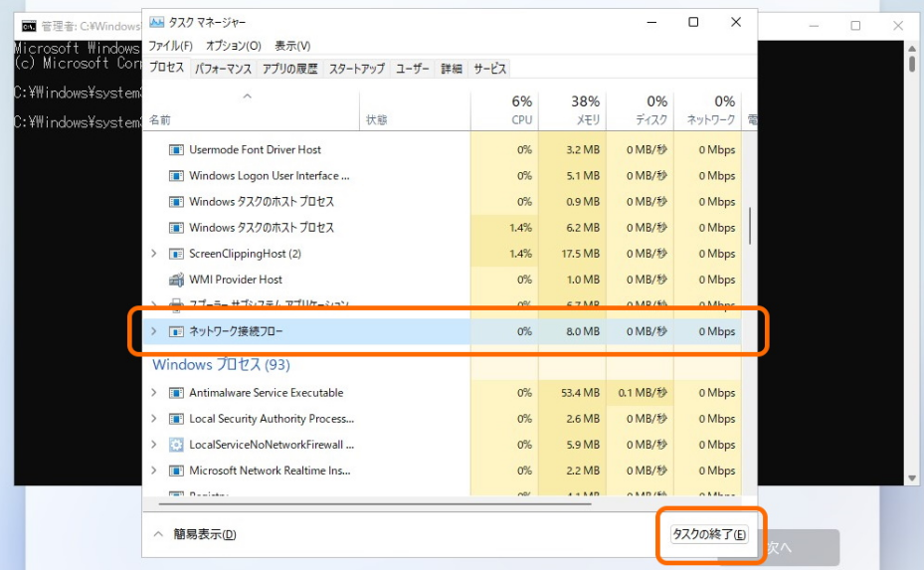Viewport: 924px width, 570px height.
Task: Expand the ScreenClippingHost (2) group
Action: tap(154, 254)
